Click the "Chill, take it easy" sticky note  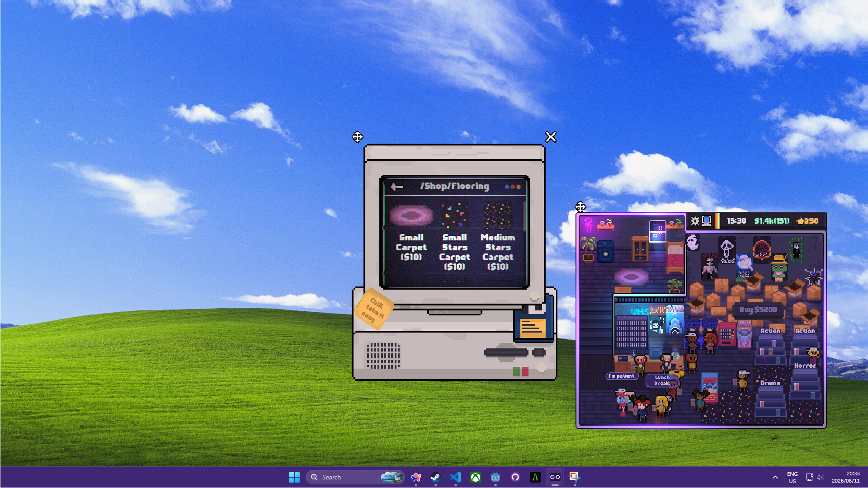374,309
